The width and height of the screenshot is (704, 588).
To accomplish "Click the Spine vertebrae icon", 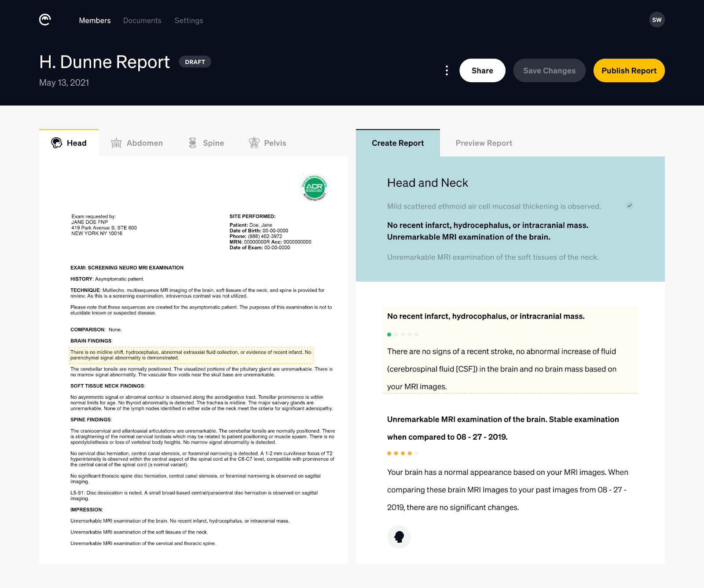I will tap(192, 143).
